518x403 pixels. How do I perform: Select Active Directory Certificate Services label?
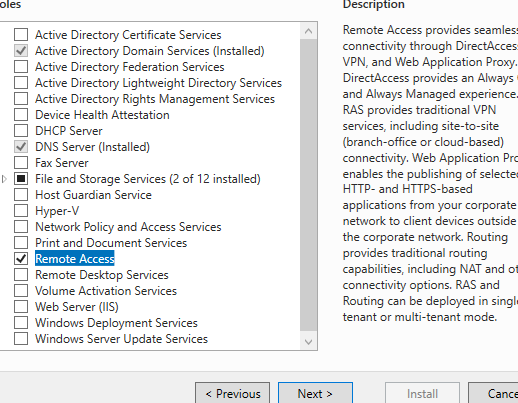coord(128,35)
